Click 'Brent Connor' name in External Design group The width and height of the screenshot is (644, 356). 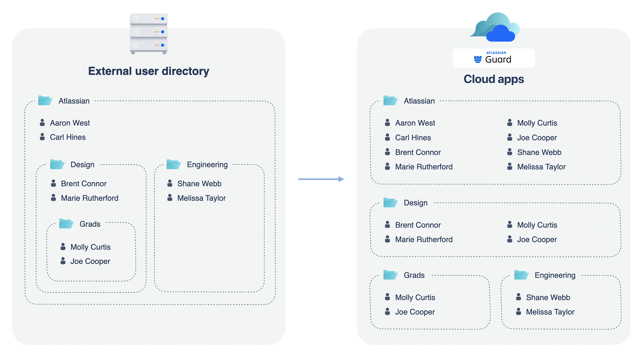[84, 183]
